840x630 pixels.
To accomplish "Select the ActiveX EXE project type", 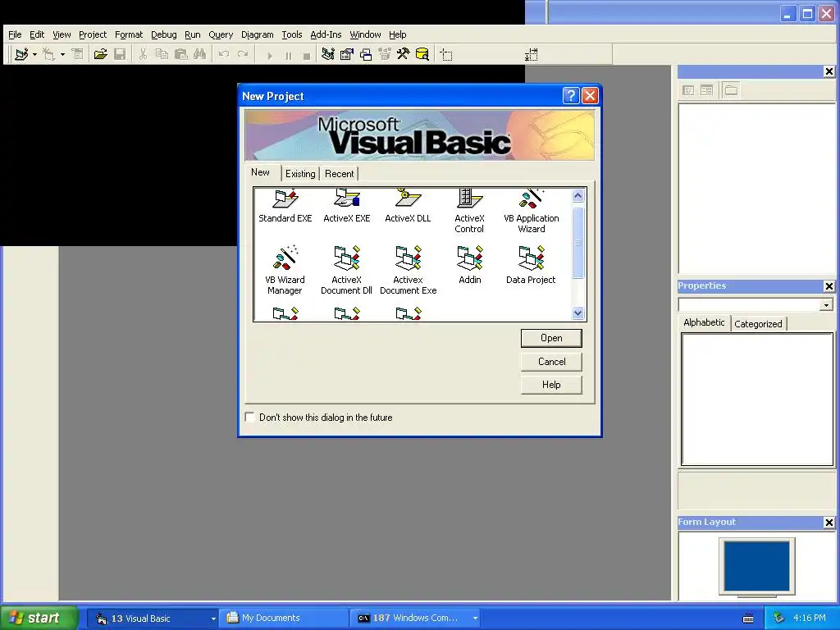I will (x=347, y=207).
